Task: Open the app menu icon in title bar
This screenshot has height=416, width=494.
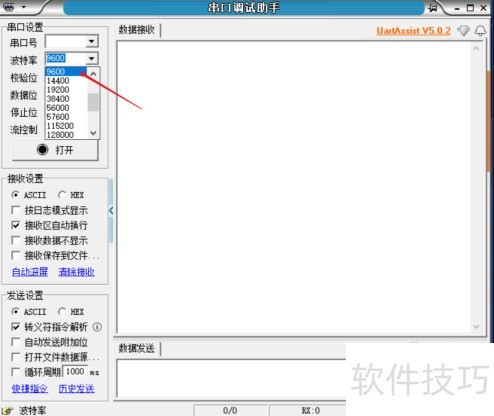Action: 9,7
